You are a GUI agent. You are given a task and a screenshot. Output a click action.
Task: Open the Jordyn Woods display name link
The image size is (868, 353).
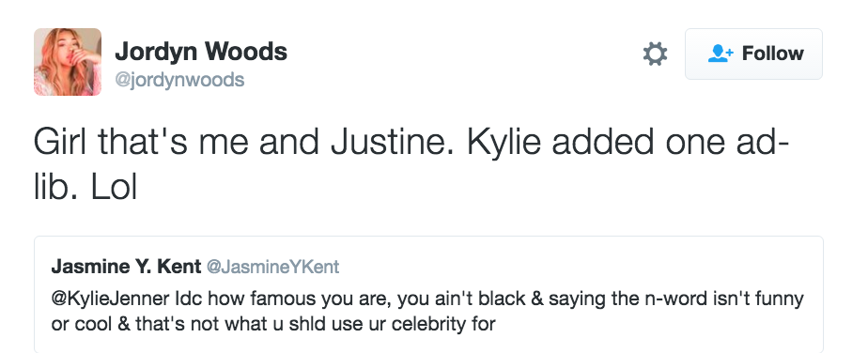[201, 52]
